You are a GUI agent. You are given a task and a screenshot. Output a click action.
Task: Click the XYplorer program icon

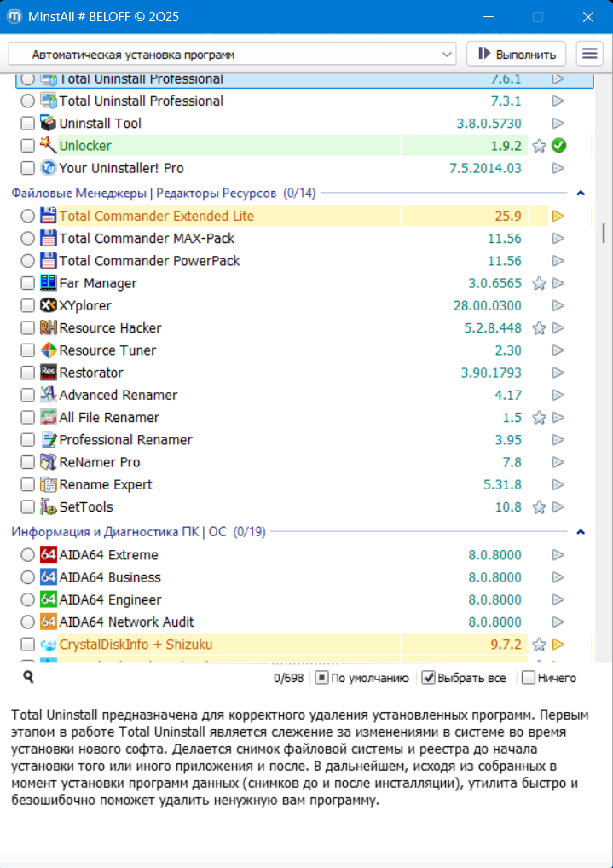click(49, 305)
